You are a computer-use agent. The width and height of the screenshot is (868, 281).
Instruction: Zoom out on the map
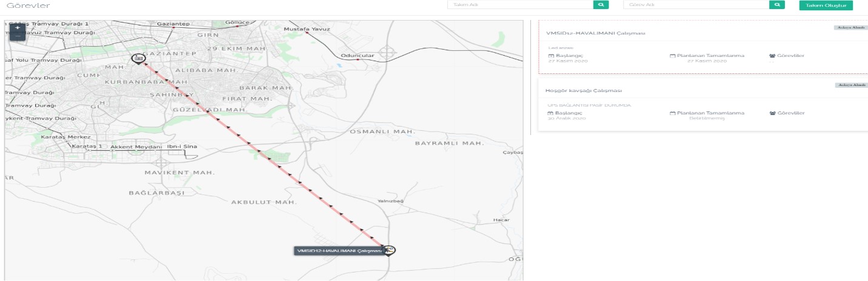point(18,36)
